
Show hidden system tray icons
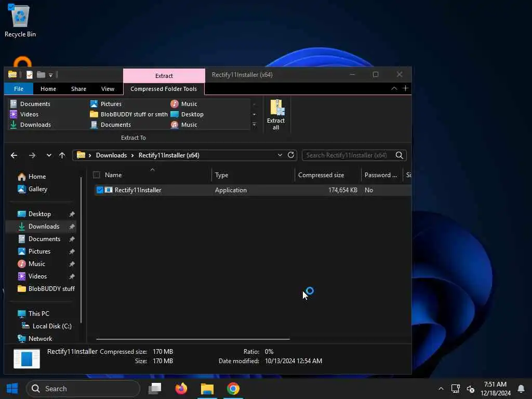click(441, 389)
